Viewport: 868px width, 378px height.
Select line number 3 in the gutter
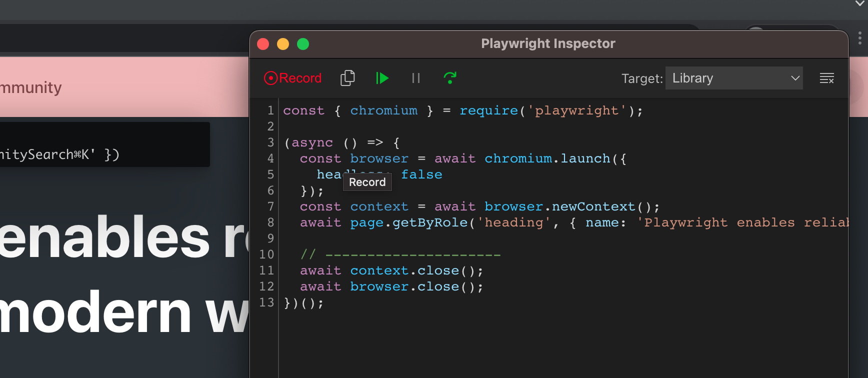(270, 142)
